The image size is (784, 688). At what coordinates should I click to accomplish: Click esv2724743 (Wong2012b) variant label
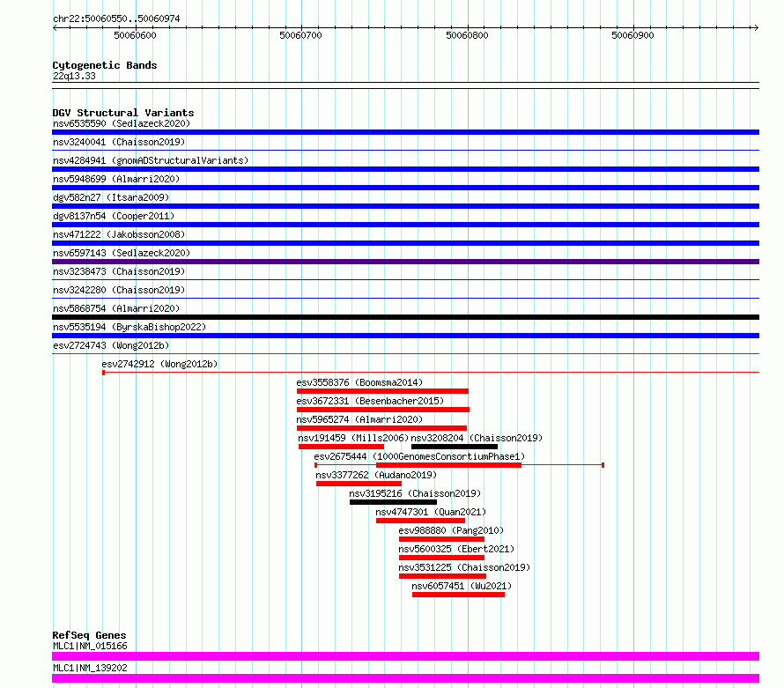(x=111, y=345)
